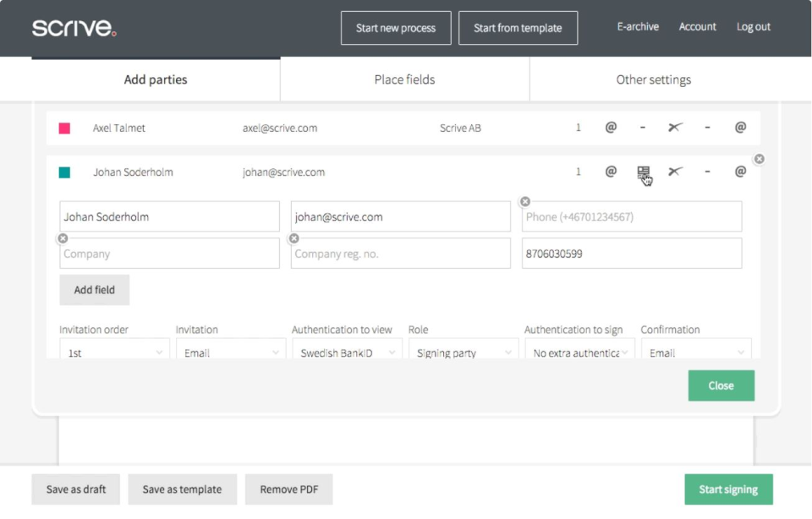Expand the Authentication to view dropdown
Image resolution: width=812 pixels, height=519 pixels.
click(347, 348)
